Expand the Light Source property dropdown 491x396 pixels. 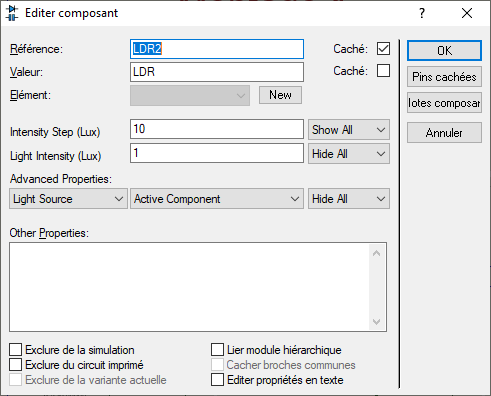(68, 199)
